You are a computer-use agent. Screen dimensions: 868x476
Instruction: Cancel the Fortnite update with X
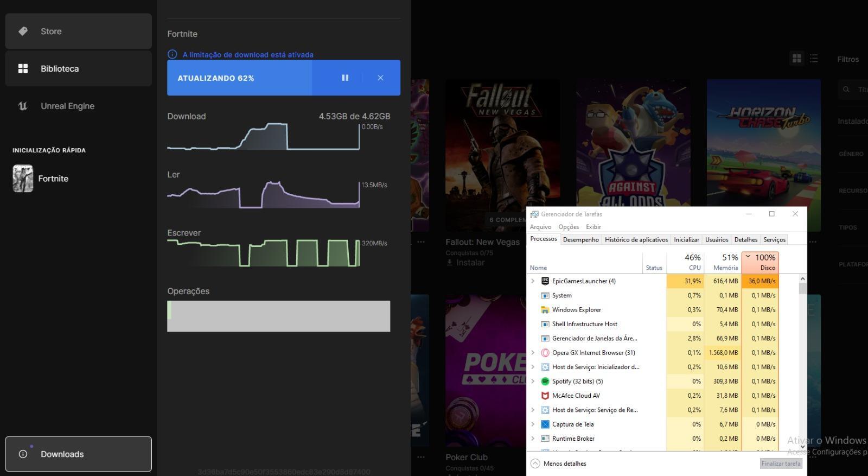(380, 78)
